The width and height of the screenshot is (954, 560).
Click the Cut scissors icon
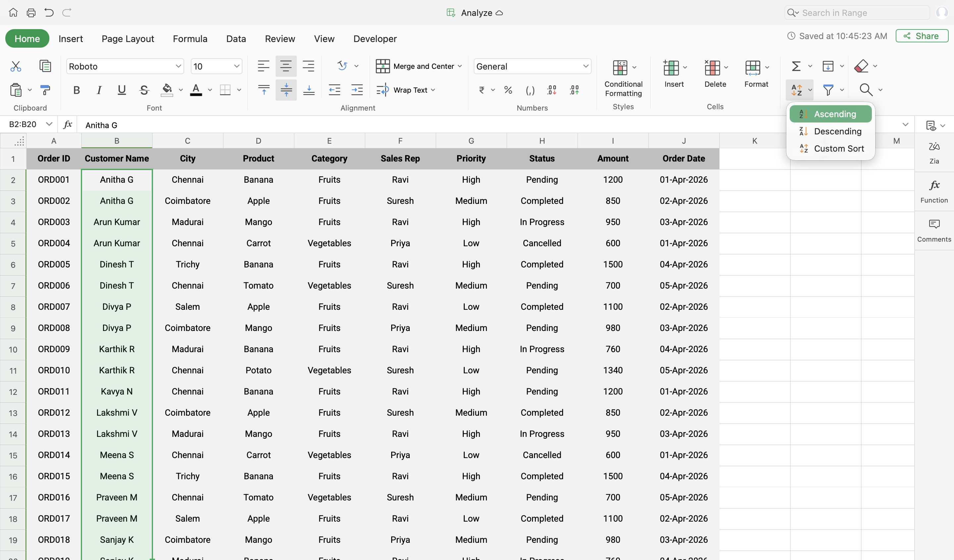tap(16, 66)
